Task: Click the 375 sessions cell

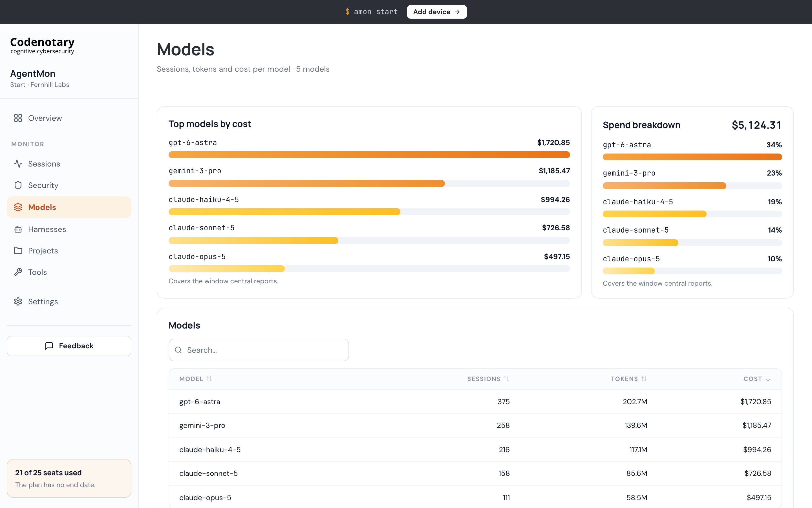Action: point(503,402)
